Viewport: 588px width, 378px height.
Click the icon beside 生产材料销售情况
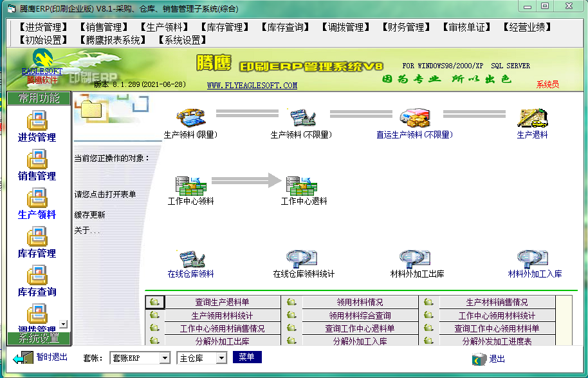pyautogui.click(x=428, y=302)
